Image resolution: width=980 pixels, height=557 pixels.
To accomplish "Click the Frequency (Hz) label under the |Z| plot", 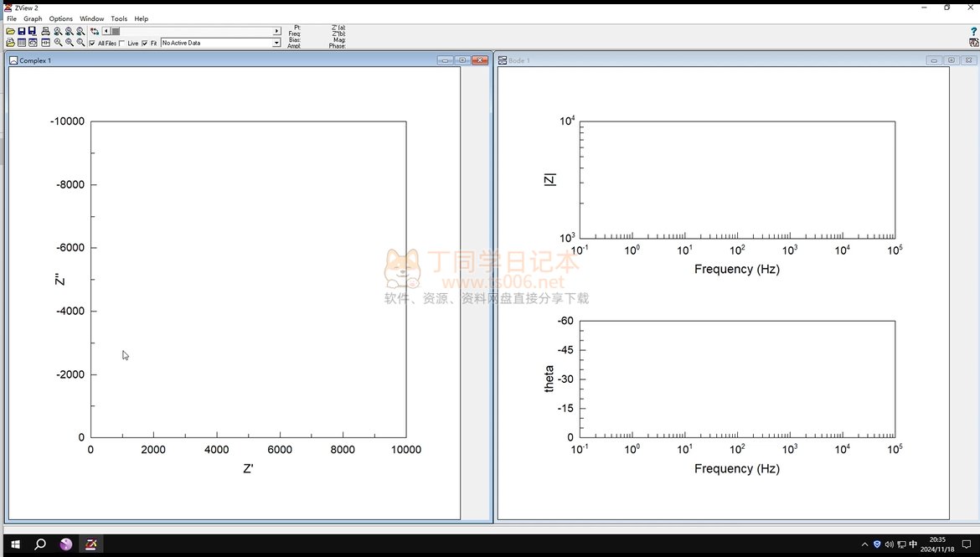I will coord(737,269).
